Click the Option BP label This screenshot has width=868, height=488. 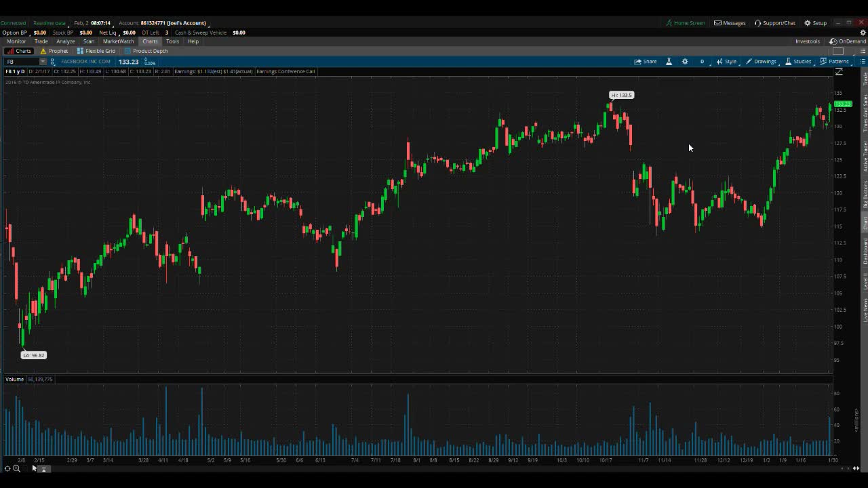[x=14, y=33]
